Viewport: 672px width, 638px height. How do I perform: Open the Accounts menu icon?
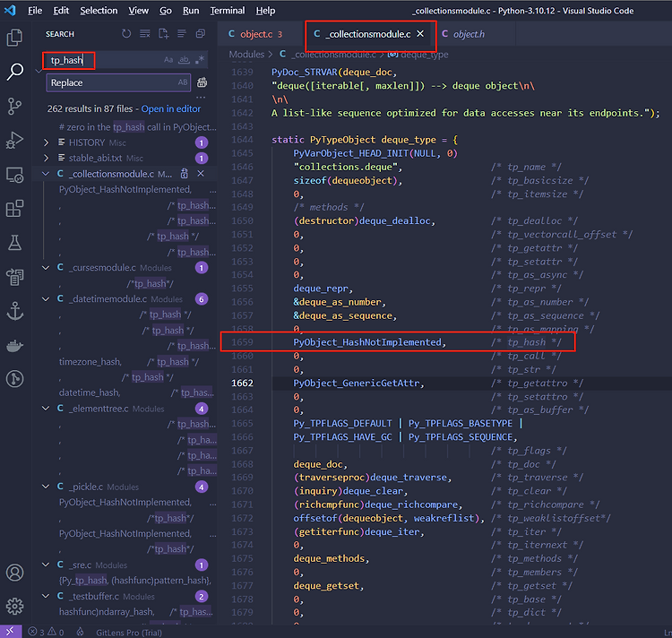(14, 573)
